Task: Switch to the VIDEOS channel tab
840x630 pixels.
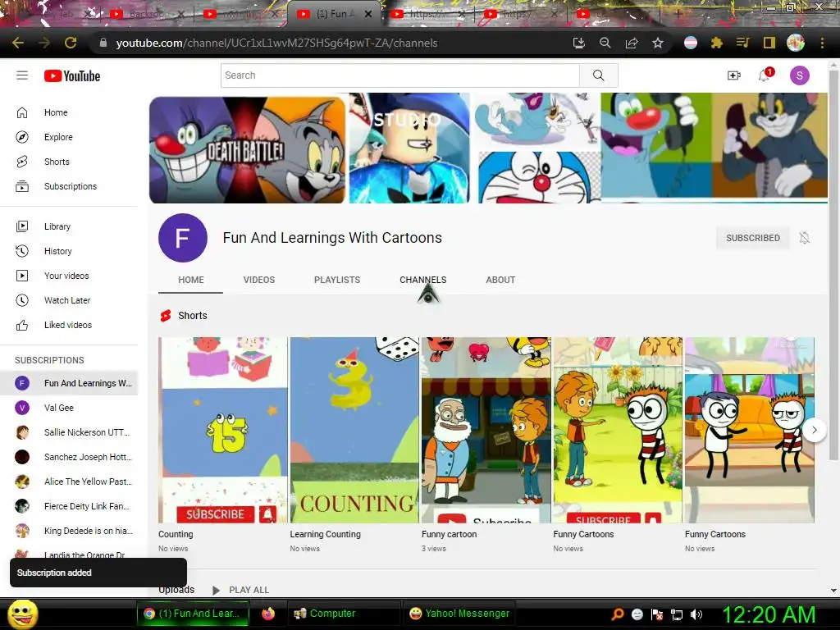Action: (x=258, y=280)
